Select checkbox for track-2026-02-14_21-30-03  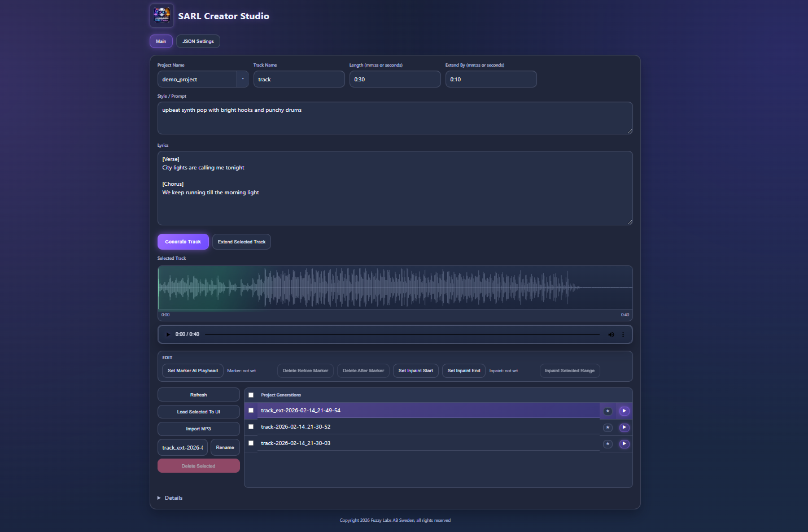coord(251,443)
